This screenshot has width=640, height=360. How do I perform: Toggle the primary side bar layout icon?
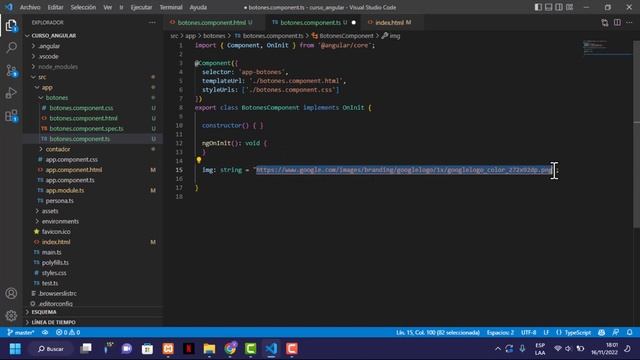(538, 7)
